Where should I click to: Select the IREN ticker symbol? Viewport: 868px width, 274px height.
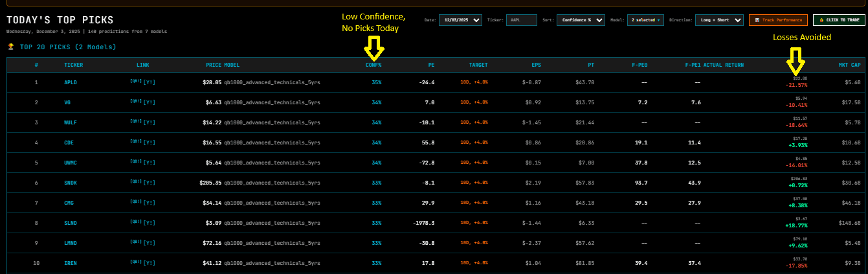pos(70,263)
